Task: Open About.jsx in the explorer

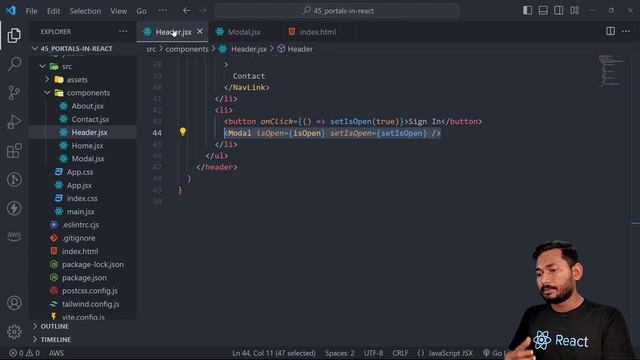Action: pyautogui.click(x=87, y=106)
